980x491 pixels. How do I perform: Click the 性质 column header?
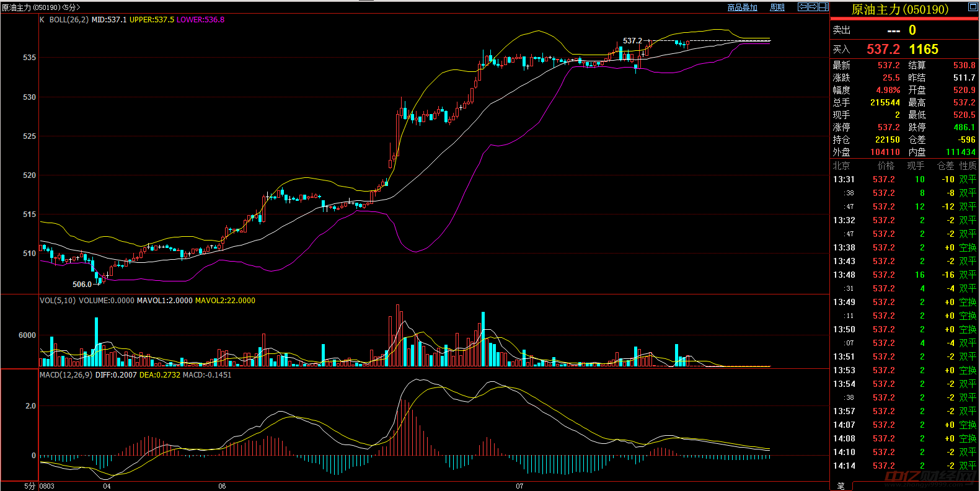coord(968,166)
